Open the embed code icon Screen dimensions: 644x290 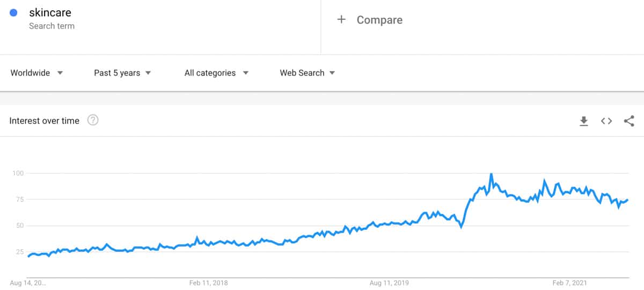click(x=606, y=121)
